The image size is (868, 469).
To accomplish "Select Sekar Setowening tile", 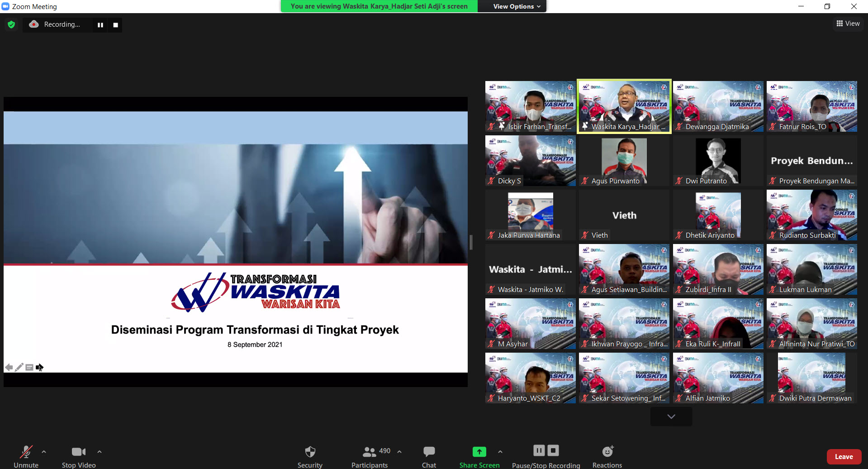I will coord(624,378).
